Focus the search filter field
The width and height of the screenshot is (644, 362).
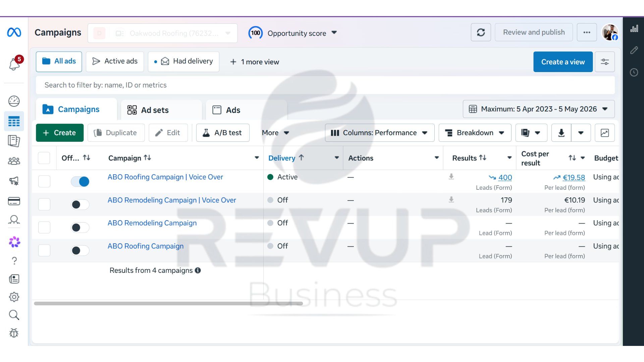(x=325, y=85)
